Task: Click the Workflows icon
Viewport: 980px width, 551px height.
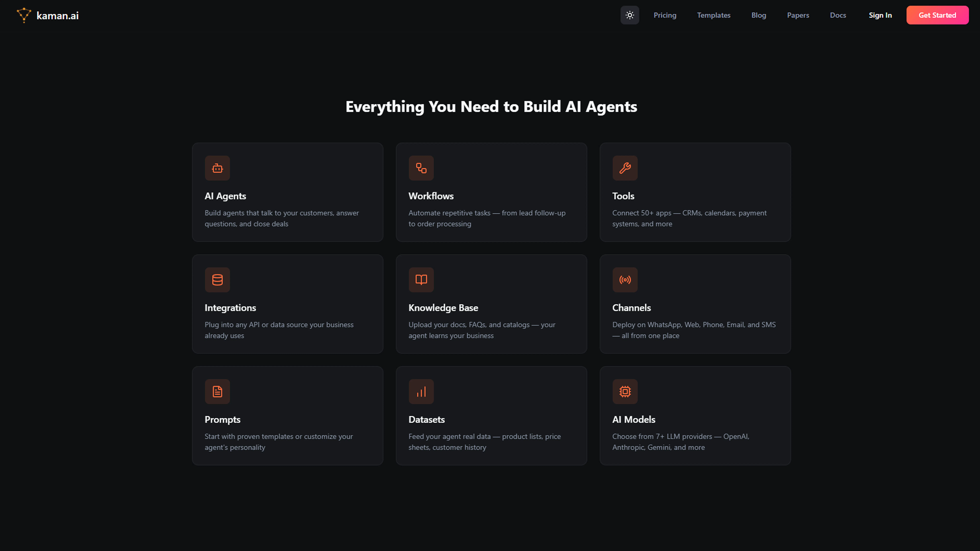Action: [421, 168]
